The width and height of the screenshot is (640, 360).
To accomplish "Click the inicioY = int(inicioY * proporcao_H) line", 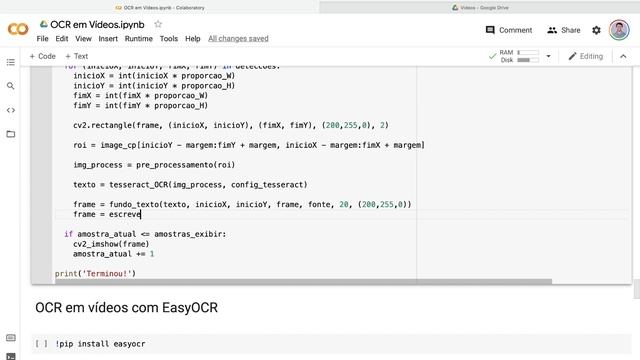I will point(154,86).
